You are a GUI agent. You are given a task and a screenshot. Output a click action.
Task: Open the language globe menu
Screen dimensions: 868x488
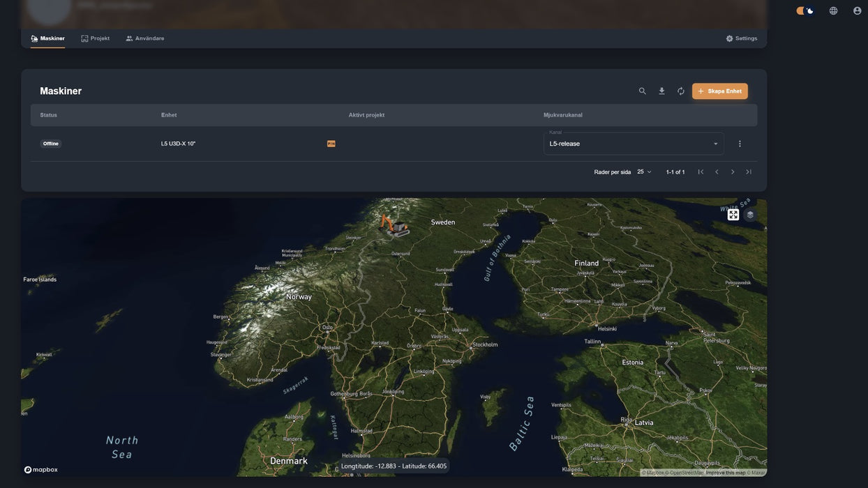(x=833, y=10)
